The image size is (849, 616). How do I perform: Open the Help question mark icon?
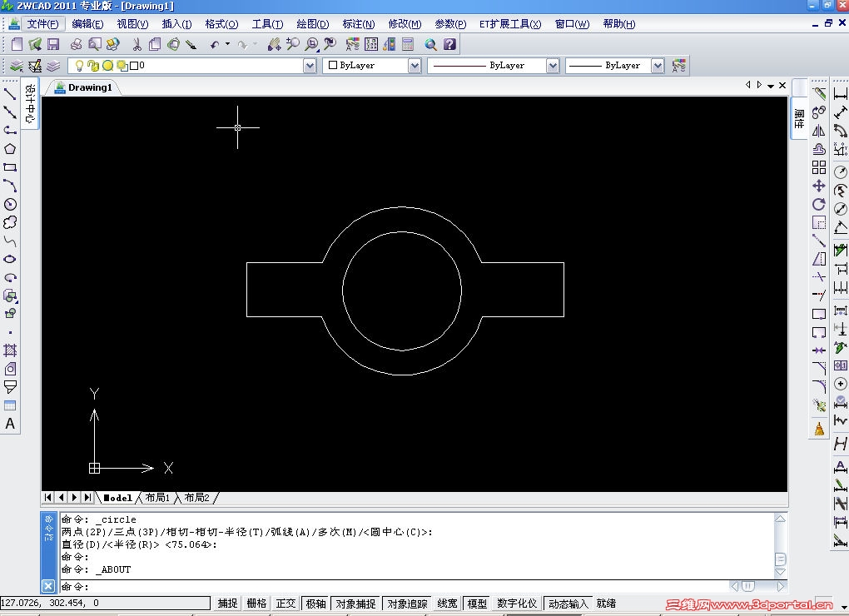coord(449,44)
